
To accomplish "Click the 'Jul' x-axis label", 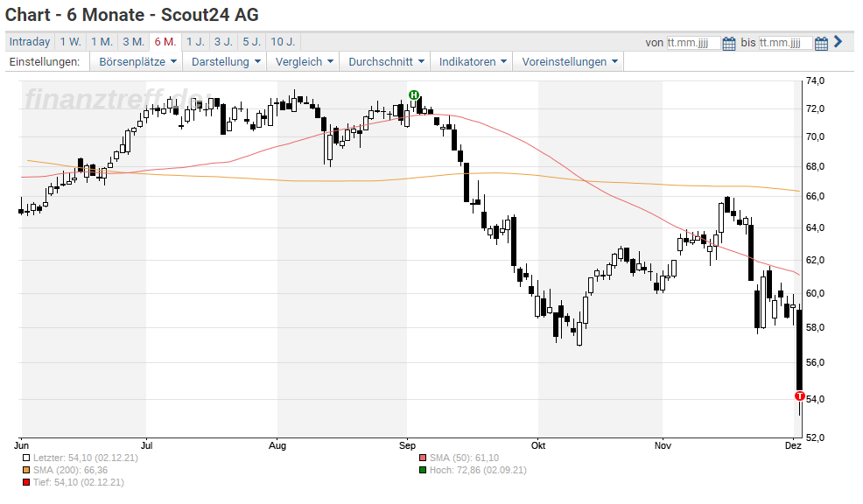I will pyautogui.click(x=146, y=445).
